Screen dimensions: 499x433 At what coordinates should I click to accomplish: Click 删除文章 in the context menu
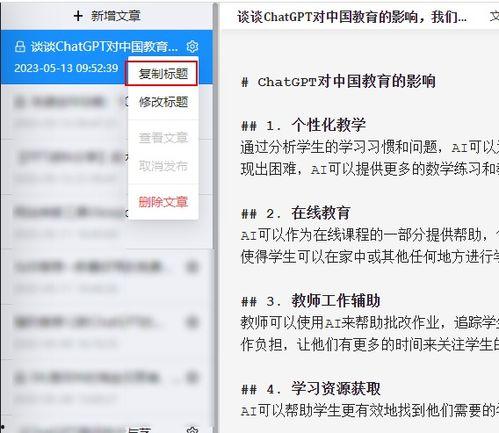[x=163, y=202]
